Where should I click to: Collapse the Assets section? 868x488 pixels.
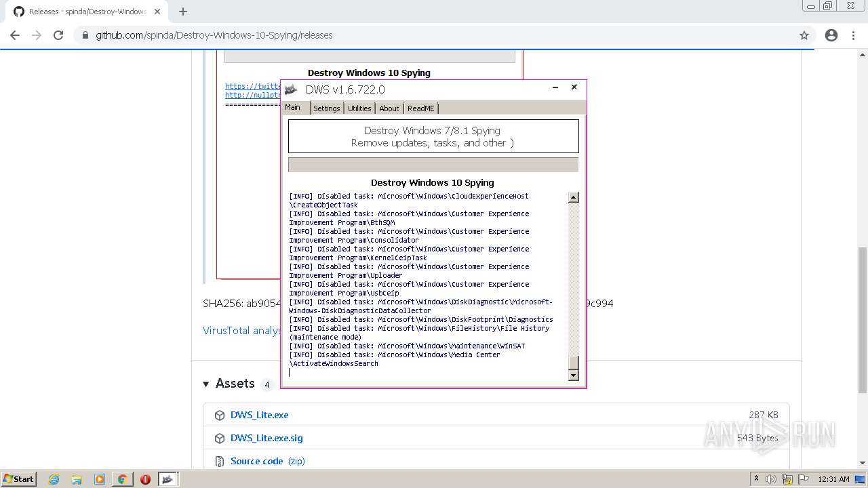(x=207, y=384)
